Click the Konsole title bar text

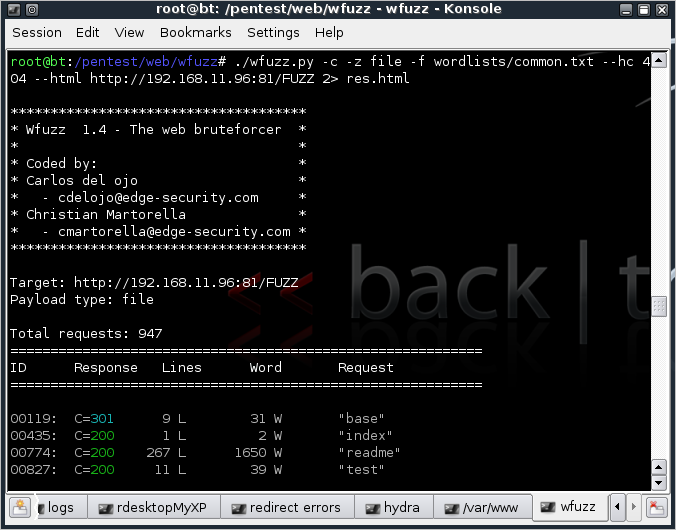[329, 9]
